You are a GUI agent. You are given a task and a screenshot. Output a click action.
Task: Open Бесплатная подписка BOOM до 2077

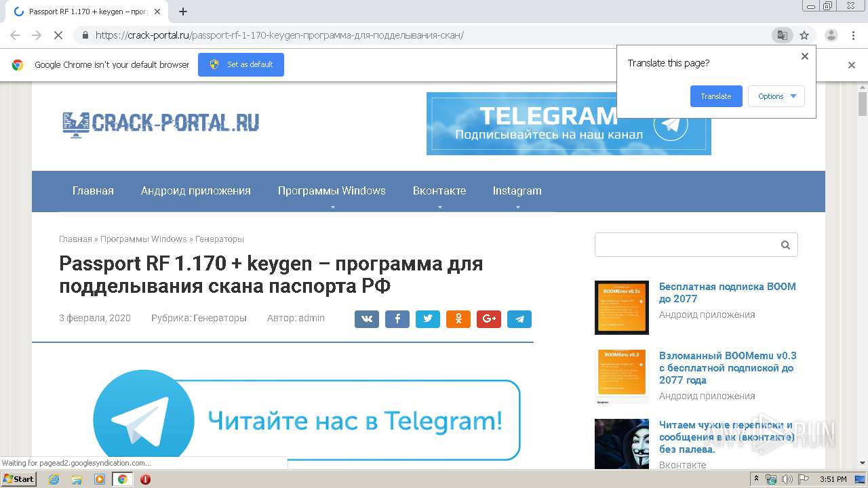pos(728,293)
